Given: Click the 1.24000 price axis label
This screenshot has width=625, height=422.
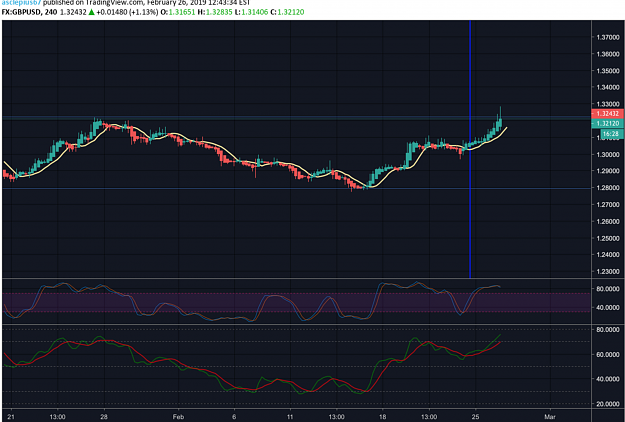Looking at the screenshot, I should click(607, 254).
